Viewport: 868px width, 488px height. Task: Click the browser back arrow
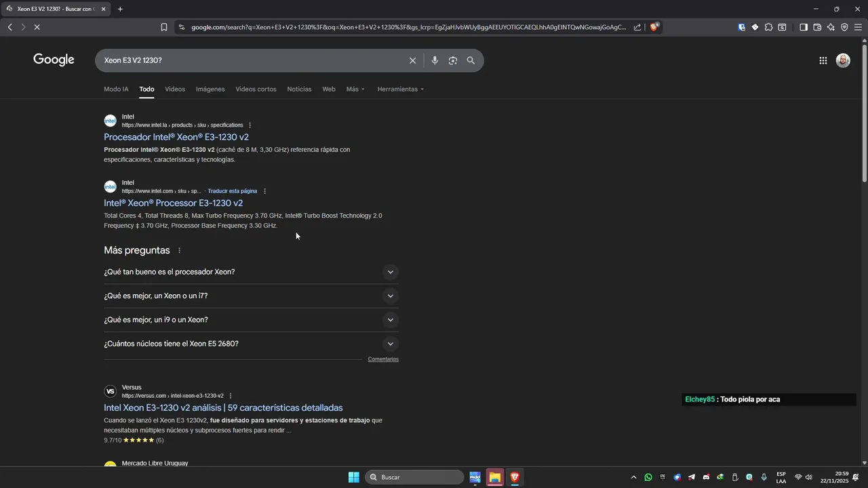tap(9, 27)
